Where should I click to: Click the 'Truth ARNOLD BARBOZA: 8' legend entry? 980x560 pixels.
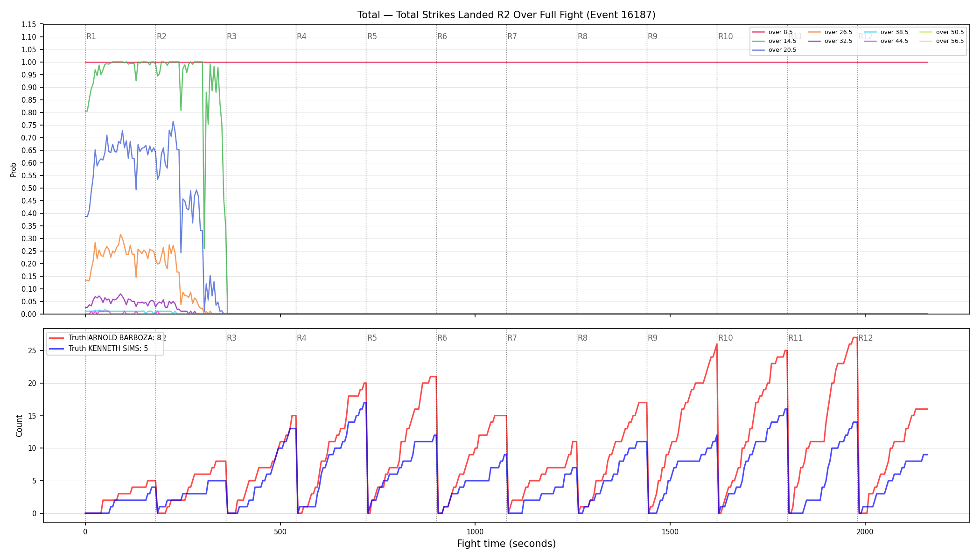click(x=105, y=338)
